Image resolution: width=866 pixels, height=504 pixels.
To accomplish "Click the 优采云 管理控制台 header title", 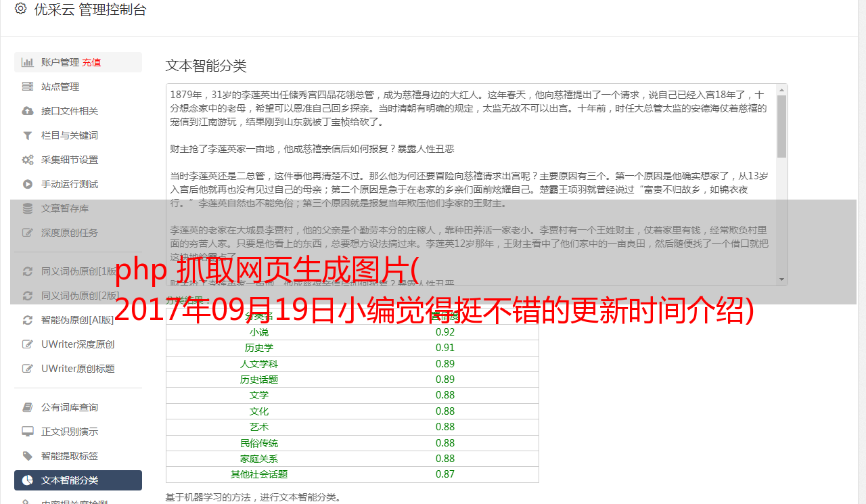I will point(90,9).
